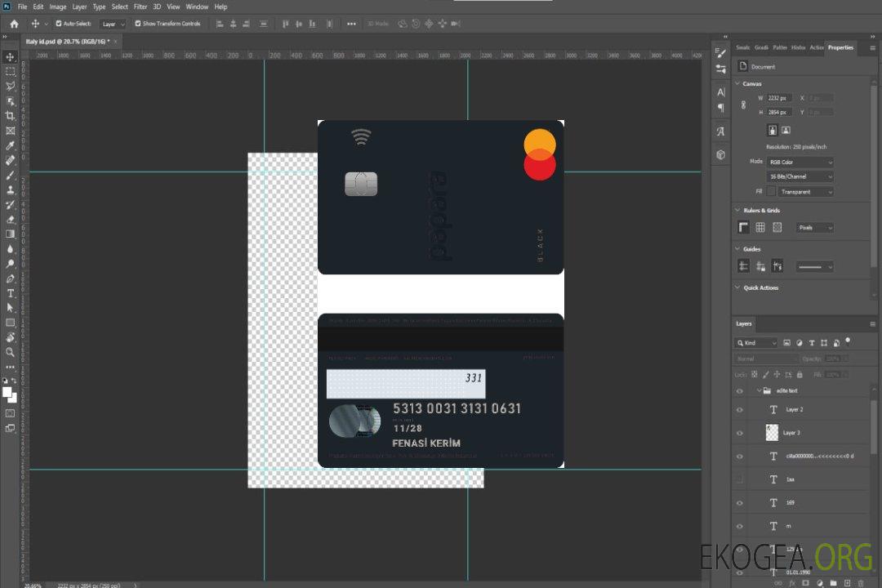Select the Path Selection tool

coord(10,308)
